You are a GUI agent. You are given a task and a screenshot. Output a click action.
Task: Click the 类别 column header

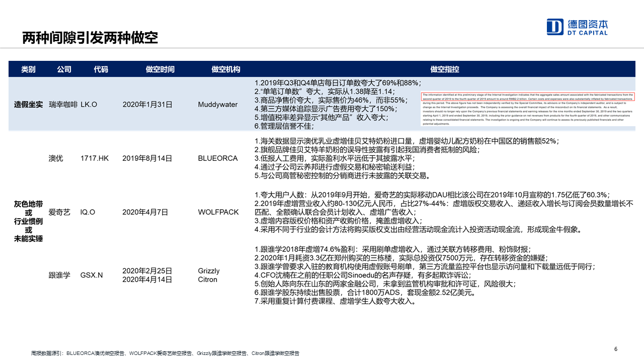[x=28, y=69]
